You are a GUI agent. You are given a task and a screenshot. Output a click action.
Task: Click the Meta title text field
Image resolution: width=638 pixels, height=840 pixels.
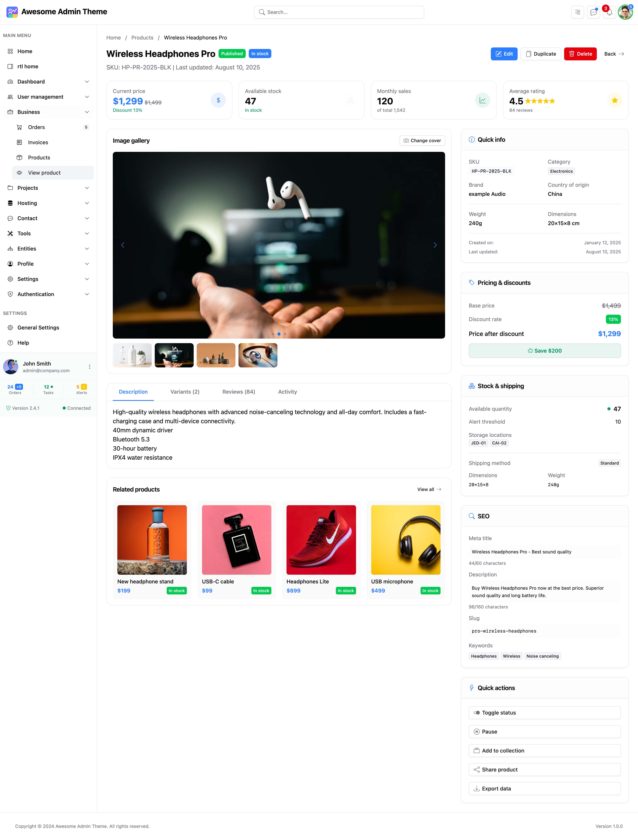[545, 552]
